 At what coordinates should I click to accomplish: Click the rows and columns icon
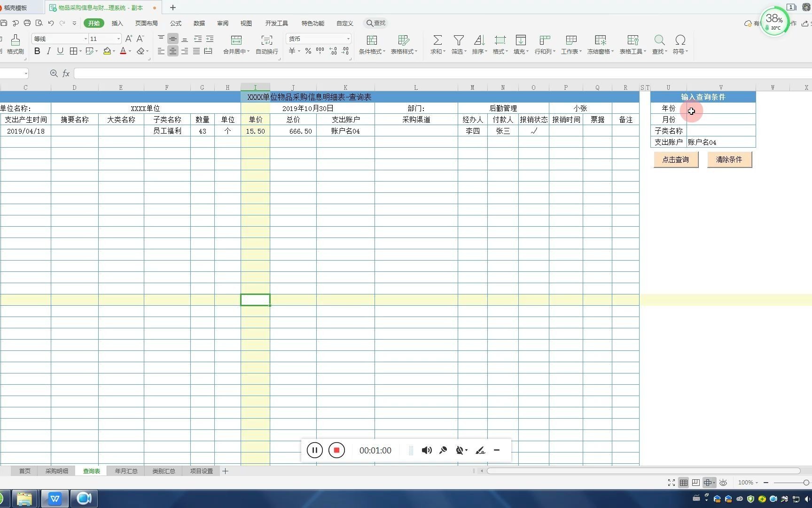coord(545,40)
